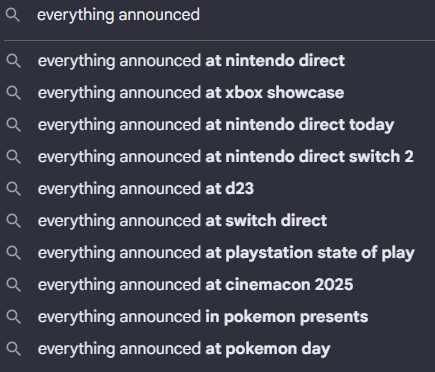Screen dimensions: 435x372
Task: Pick the 'everything announced at d23' suggestion
Action: [x=217, y=189]
